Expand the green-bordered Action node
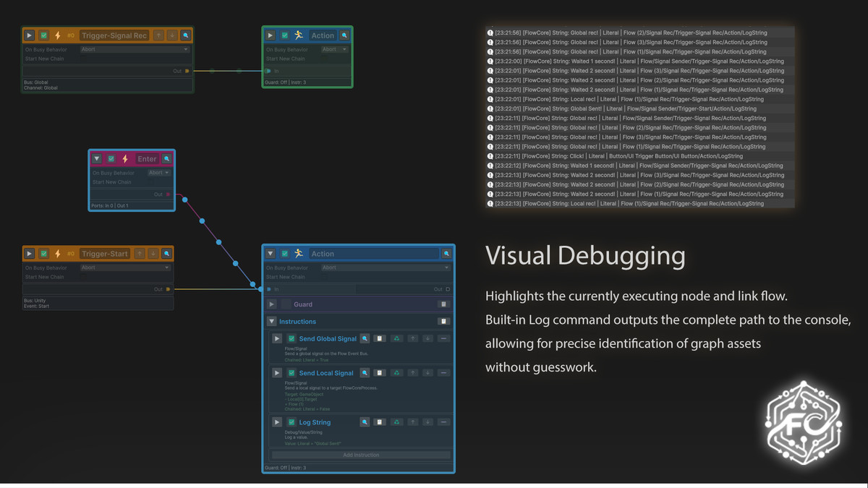The image size is (868, 488). [x=271, y=35]
